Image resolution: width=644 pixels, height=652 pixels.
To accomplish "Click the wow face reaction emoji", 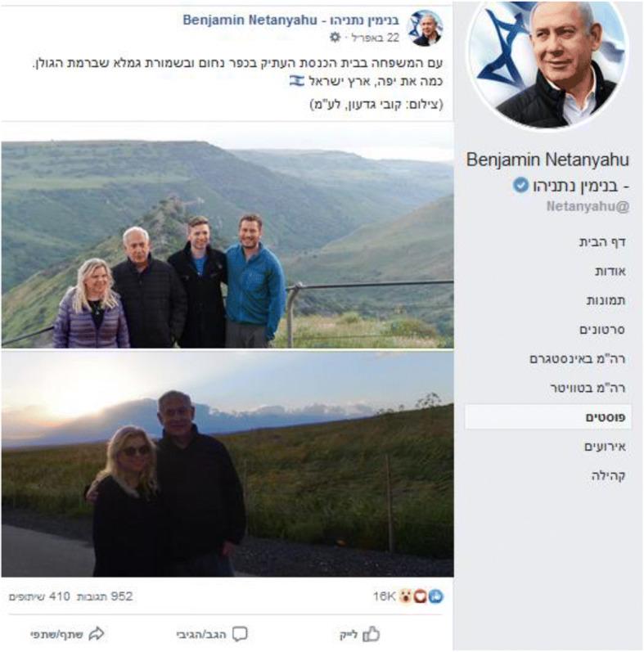I will (405, 597).
